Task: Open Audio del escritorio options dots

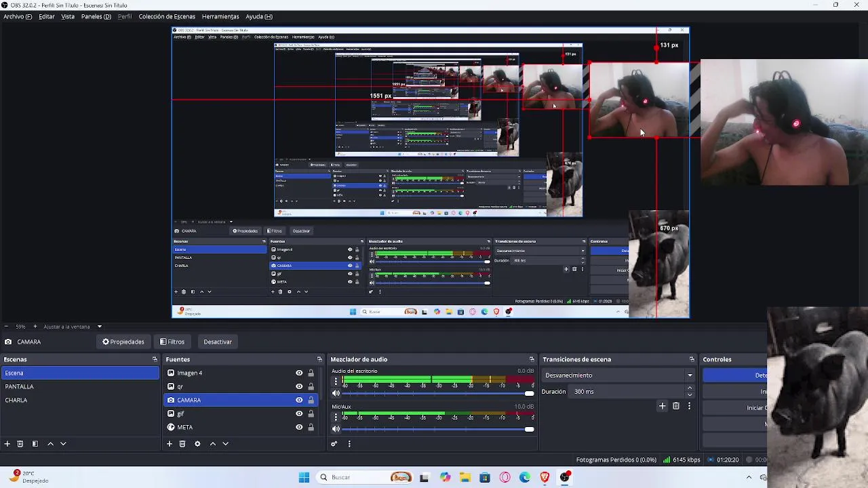Action: pyautogui.click(x=335, y=382)
